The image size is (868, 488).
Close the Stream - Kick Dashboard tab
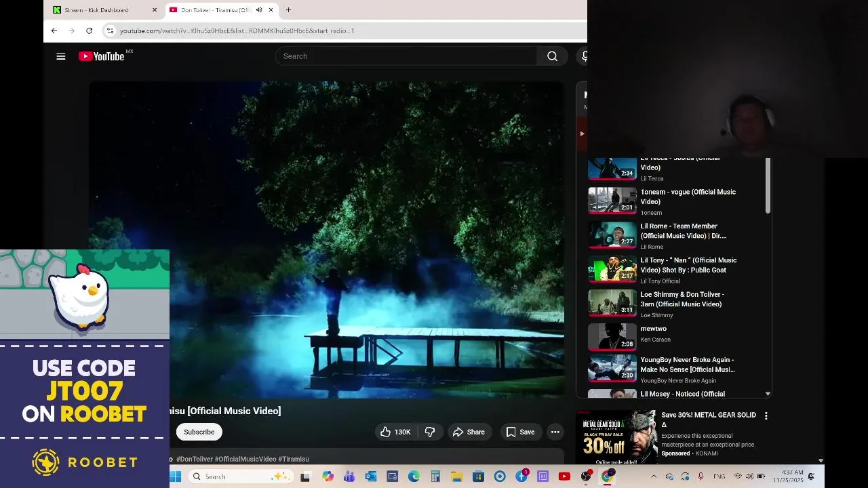[155, 10]
